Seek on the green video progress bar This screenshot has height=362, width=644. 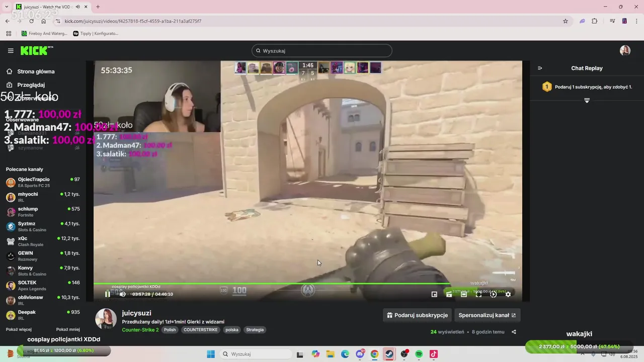click(x=308, y=284)
